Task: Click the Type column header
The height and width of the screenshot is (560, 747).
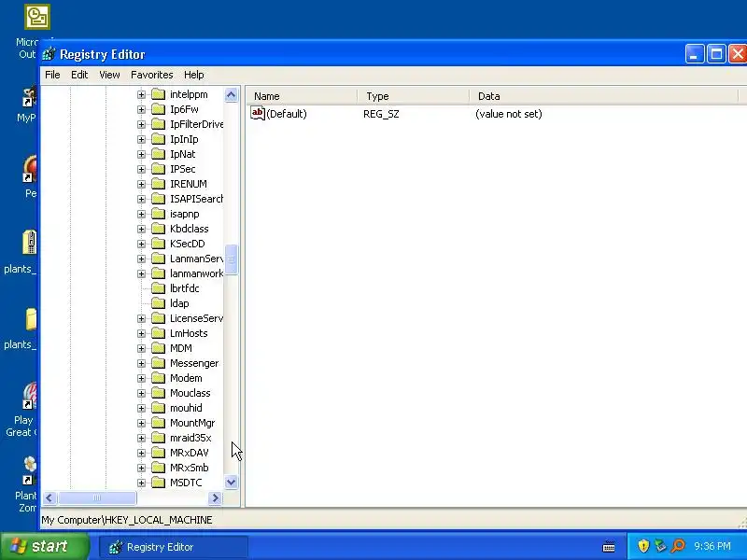Action: tap(413, 96)
